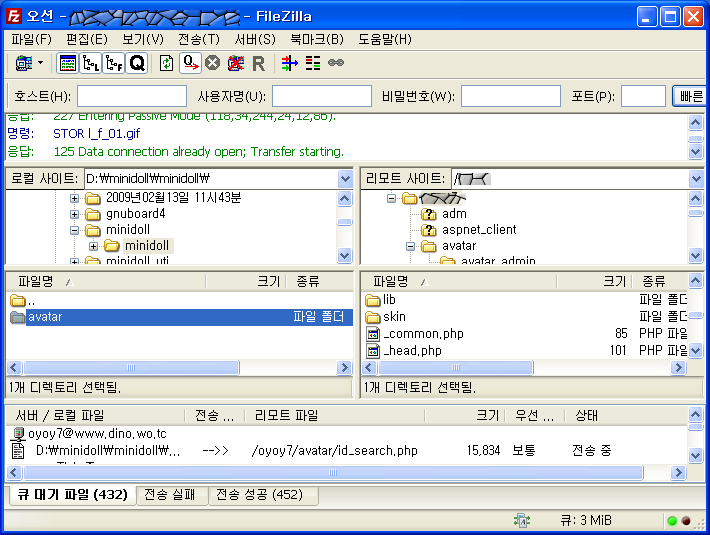Click message log scroll down arrow
Viewport: 710px width, 535px height.
(x=696, y=151)
